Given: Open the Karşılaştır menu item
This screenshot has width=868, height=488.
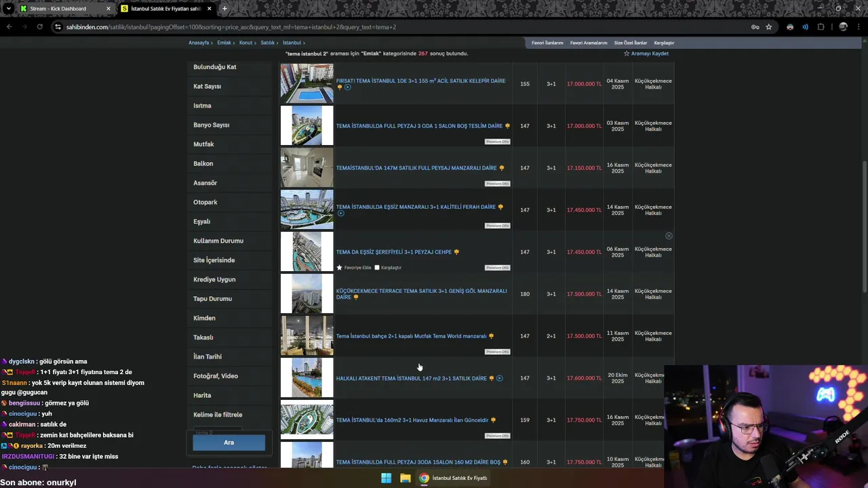Looking at the screenshot, I should [x=664, y=43].
